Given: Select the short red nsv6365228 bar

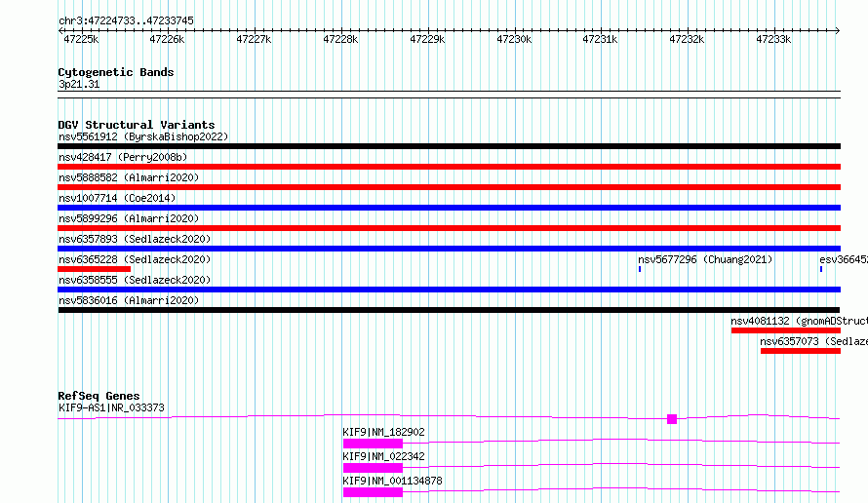Looking at the screenshot, I should [x=94, y=269].
